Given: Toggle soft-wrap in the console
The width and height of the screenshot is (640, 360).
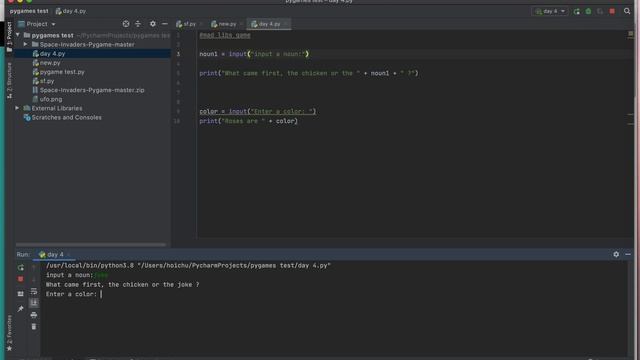Looking at the screenshot, I should [x=34, y=291].
